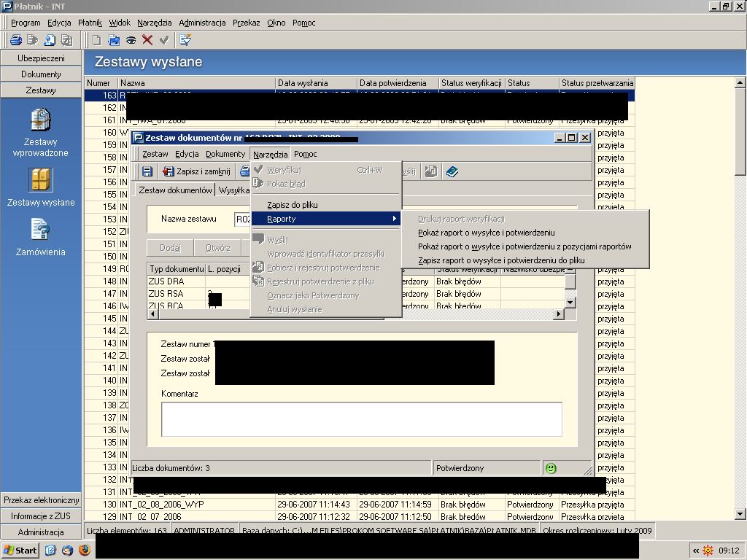Open Przekaz elektroniczny sidebar section
Viewport: 747px width, 560px height.
[41, 500]
